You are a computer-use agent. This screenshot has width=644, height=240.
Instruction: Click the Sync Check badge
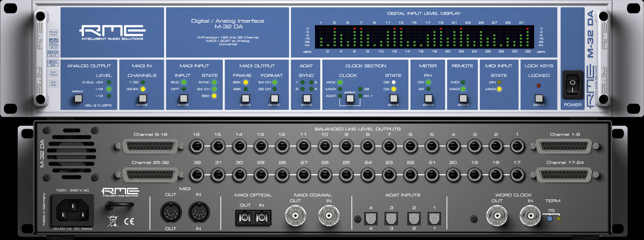pos(54,74)
